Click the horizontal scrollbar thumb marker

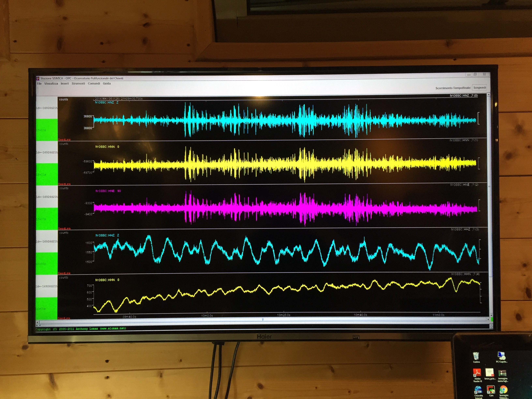point(263,320)
